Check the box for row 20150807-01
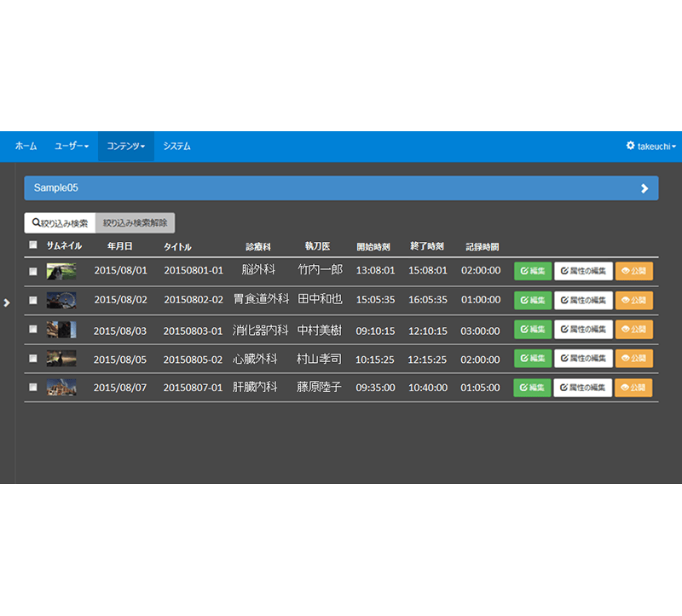Image resolution: width=682 pixels, height=616 pixels. [x=33, y=387]
